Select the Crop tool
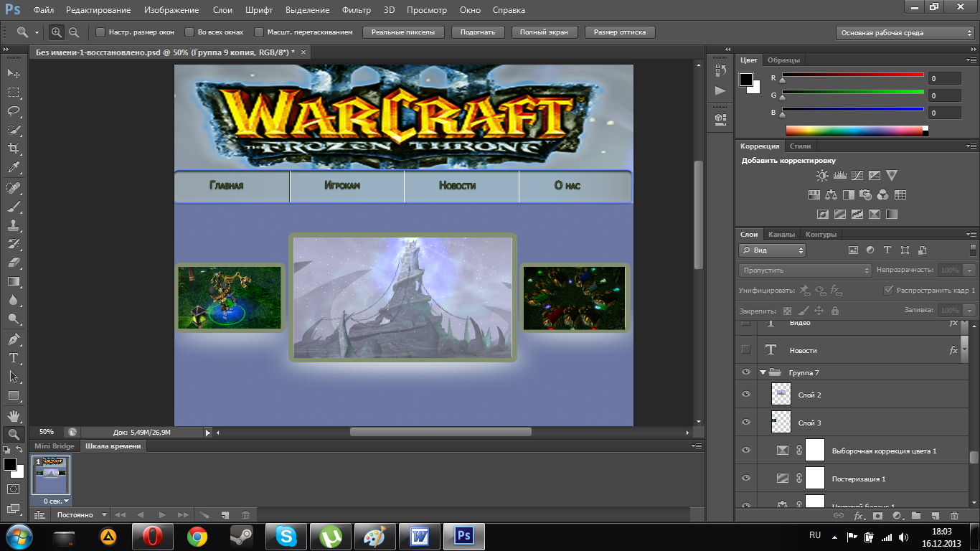The height and width of the screenshot is (551, 980). point(14,148)
